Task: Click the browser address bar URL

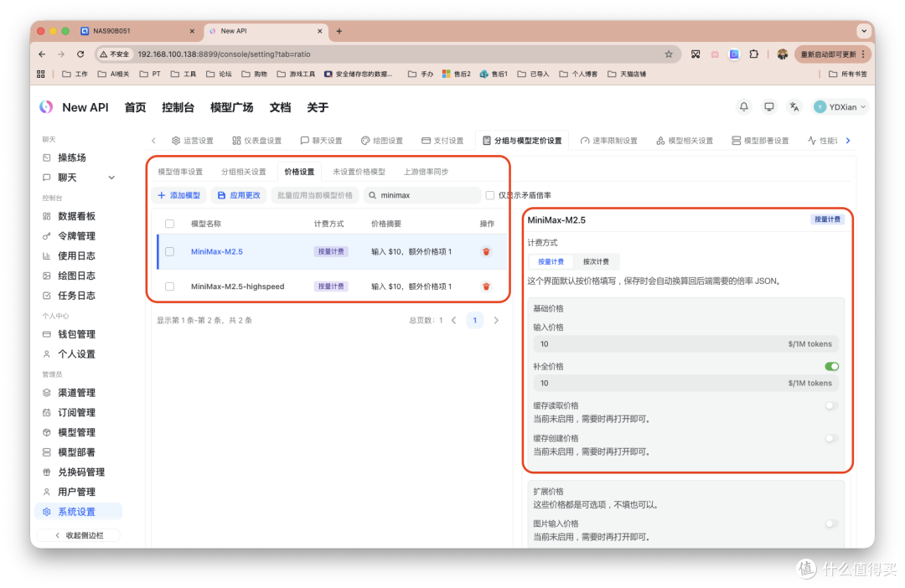Action: point(224,54)
